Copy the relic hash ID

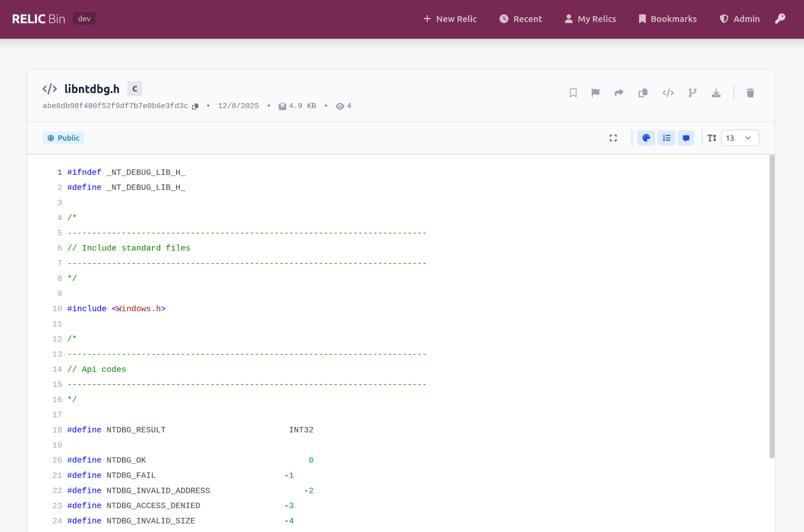[x=195, y=106]
